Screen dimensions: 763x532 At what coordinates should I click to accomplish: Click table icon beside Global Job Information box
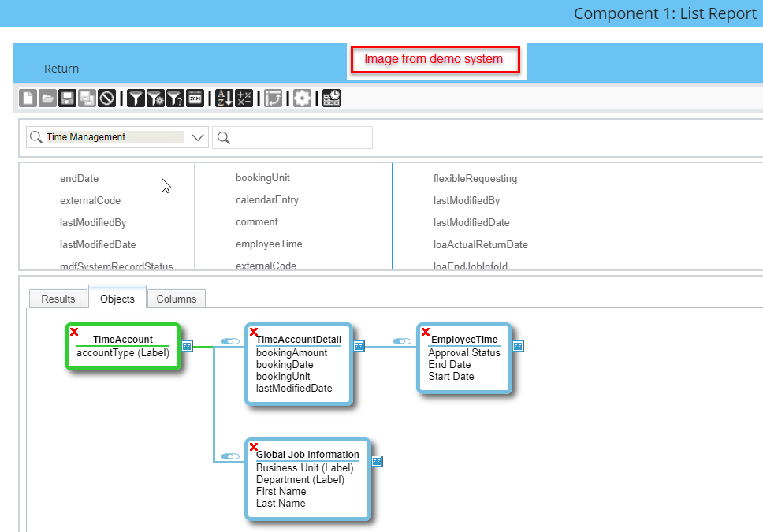377,461
